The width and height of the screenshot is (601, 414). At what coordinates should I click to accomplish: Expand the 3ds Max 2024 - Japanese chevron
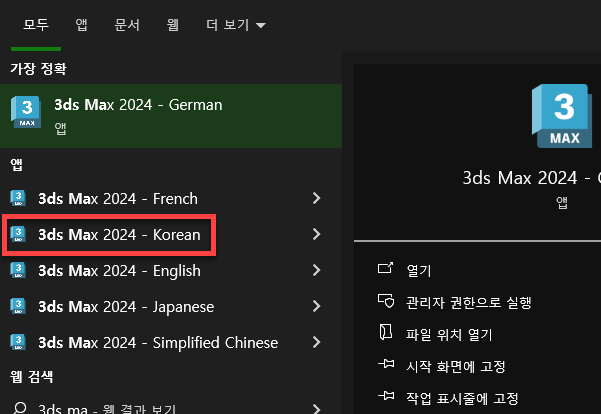pos(316,306)
